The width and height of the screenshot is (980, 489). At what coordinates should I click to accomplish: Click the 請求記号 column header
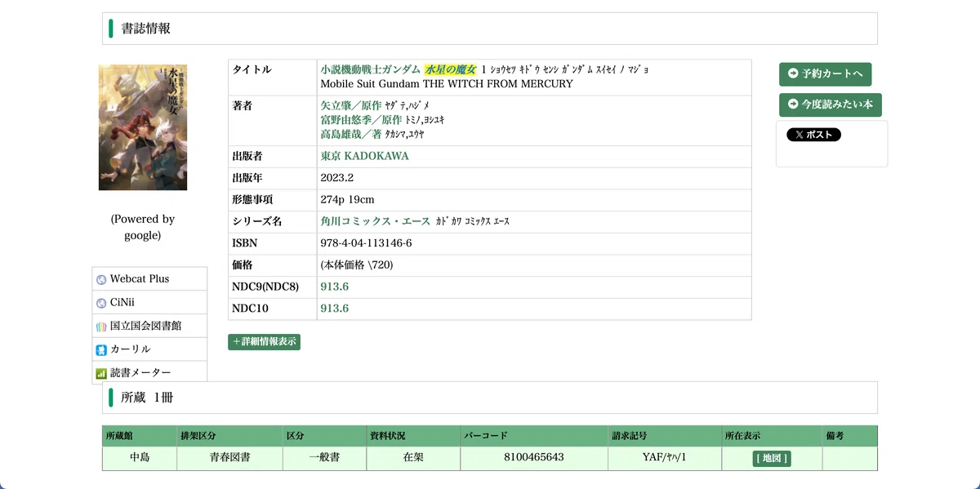(665, 436)
